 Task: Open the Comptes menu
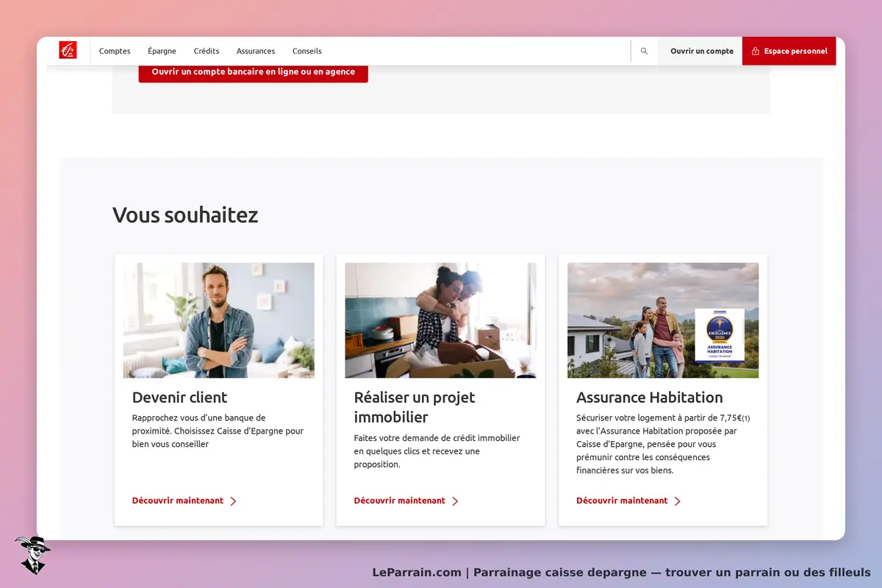[115, 51]
